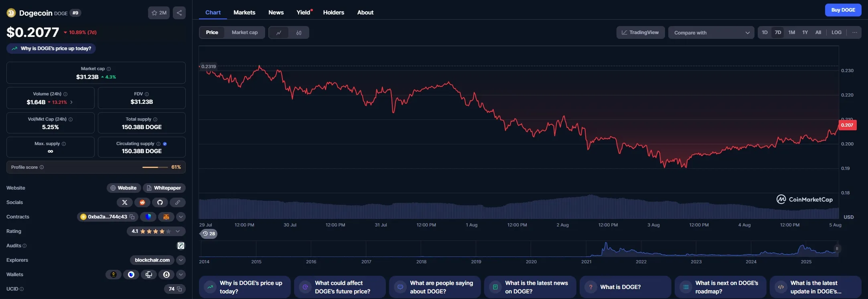
Task: Click the blue shield icon in Contracts row
Action: click(x=148, y=217)
